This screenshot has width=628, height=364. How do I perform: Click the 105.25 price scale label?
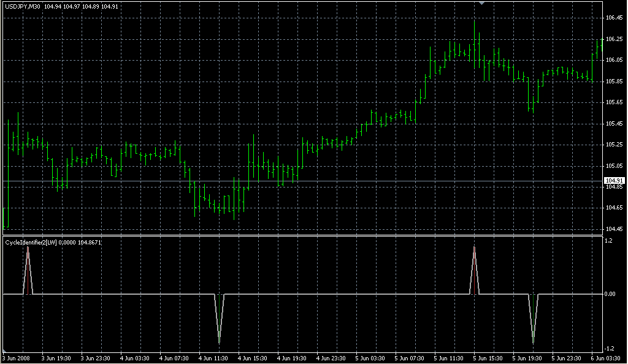pos(614,145)
